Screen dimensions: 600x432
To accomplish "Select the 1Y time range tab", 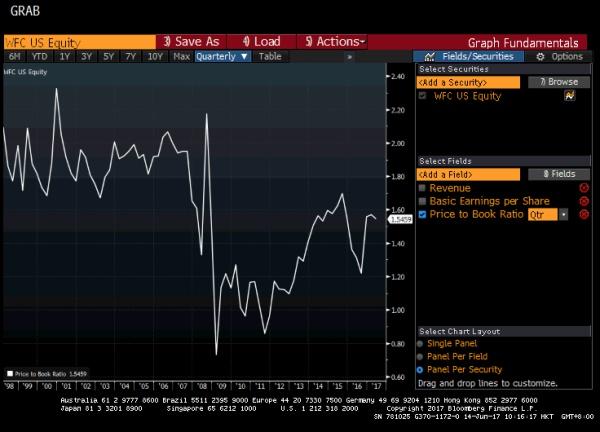I will [65, 57].
